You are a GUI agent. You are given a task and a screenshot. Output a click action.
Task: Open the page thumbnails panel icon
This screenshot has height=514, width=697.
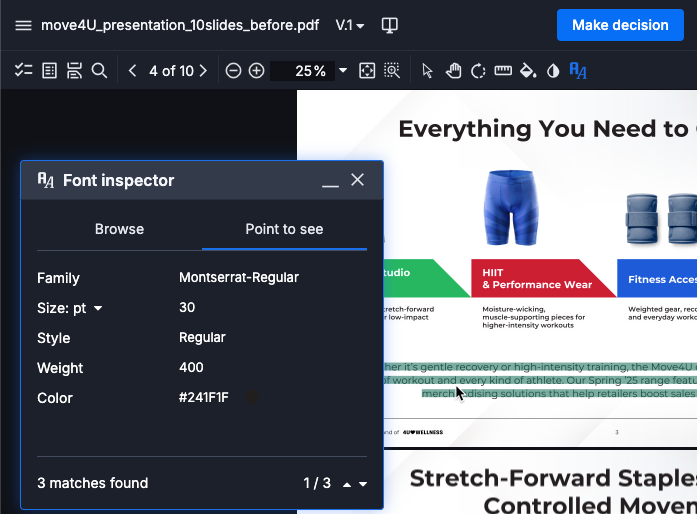49,71
